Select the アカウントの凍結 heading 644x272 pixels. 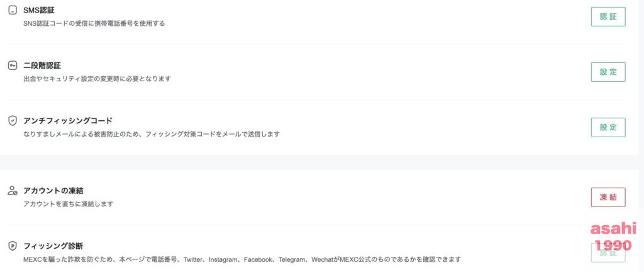(54, 191)
